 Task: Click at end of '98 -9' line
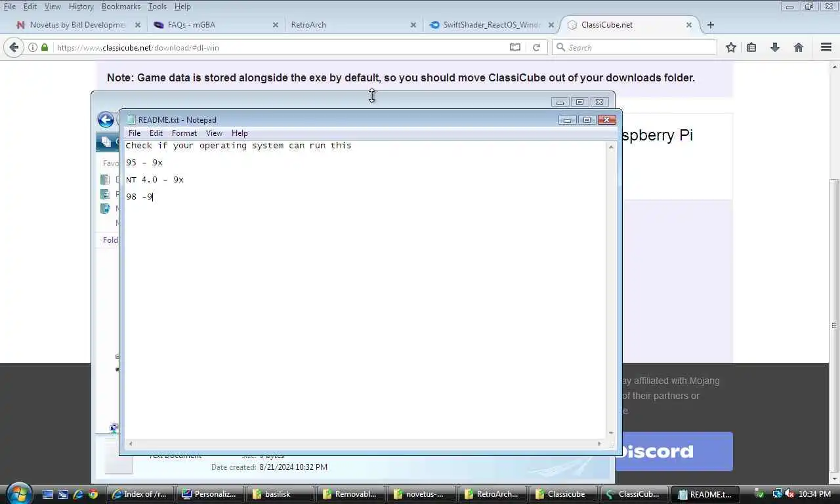tap(153, 197)
